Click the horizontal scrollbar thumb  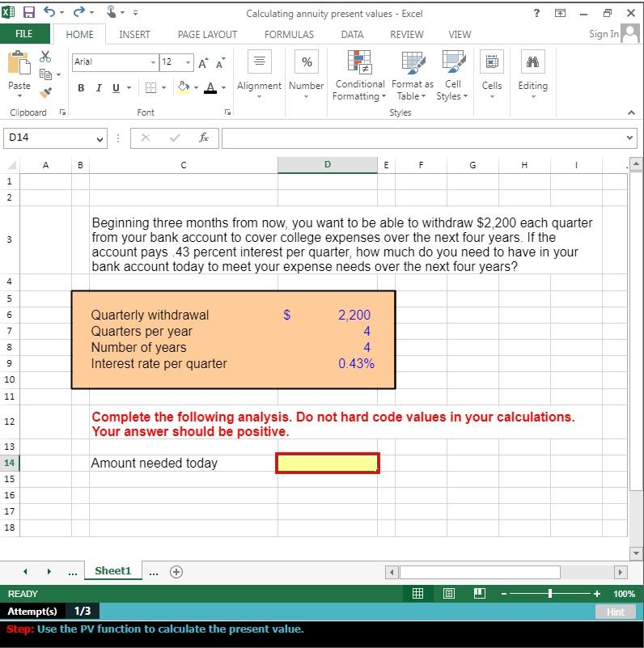click(x=480, y=573)
